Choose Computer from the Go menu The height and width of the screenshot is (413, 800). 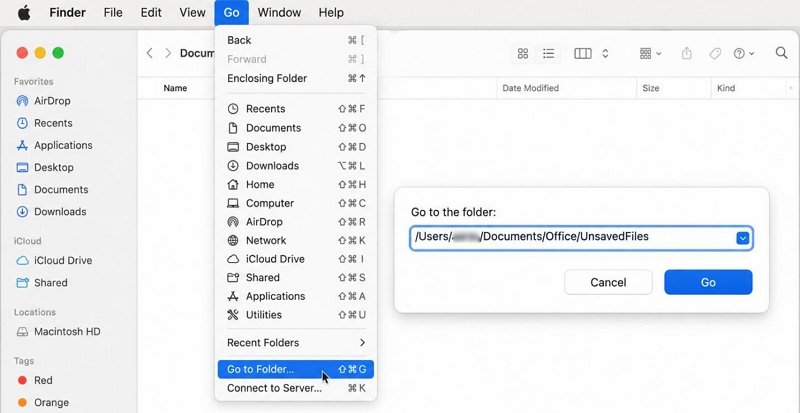coord(296,203)
